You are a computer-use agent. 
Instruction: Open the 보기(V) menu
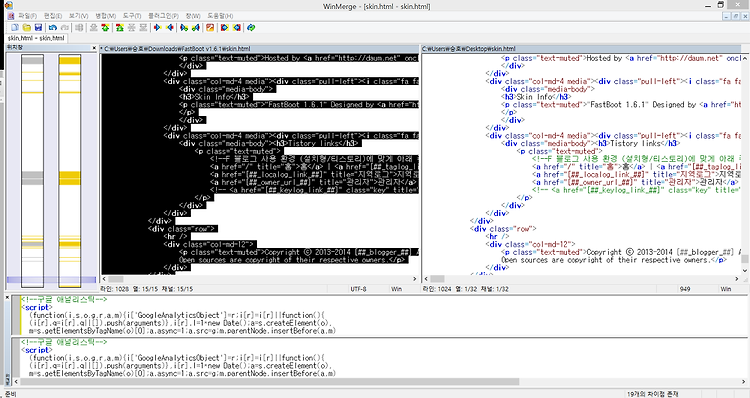78,16
